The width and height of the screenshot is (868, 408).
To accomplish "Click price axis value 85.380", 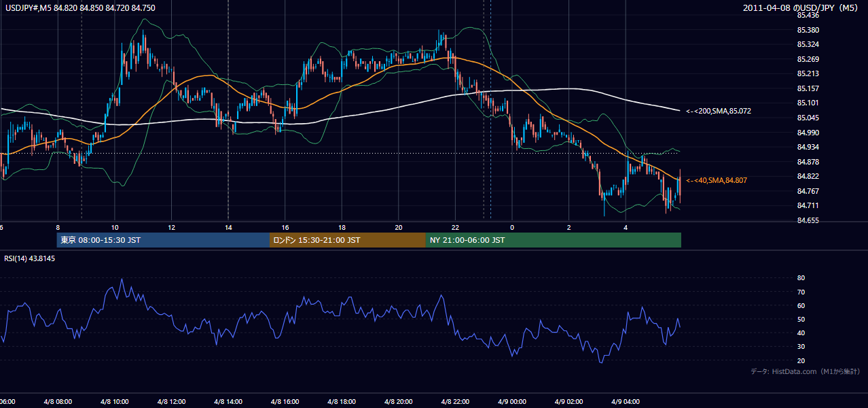I will (808, 30).
